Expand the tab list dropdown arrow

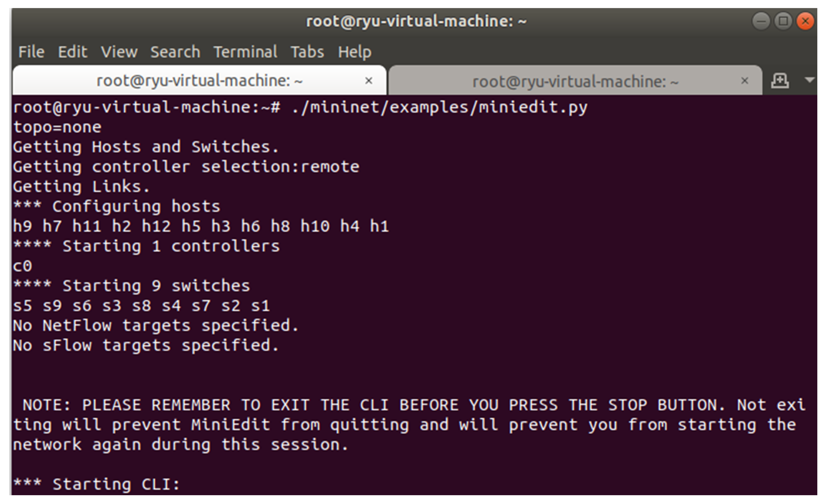(x=809, y=80)
